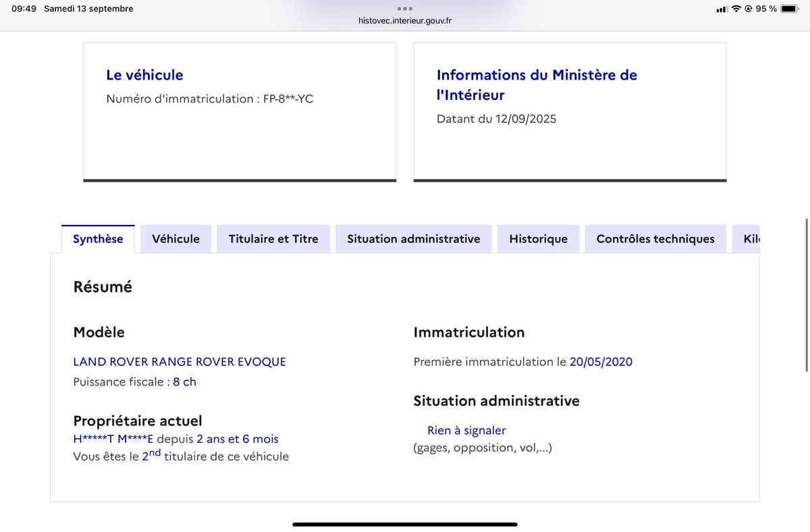This screenshot has width=810, height=532.
Task: Tap the battery icon in status bar
Action: point(790,9)
